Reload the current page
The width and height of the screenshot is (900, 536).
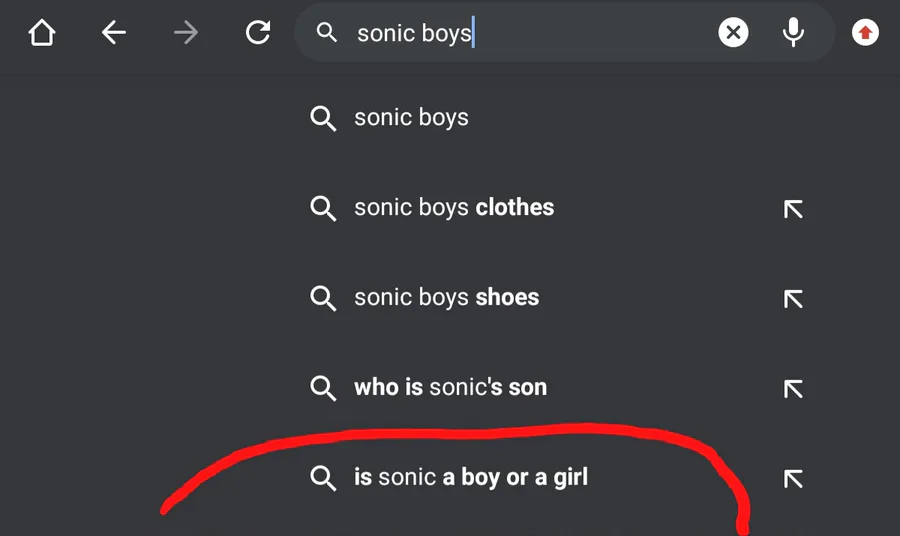coord(258,33)
